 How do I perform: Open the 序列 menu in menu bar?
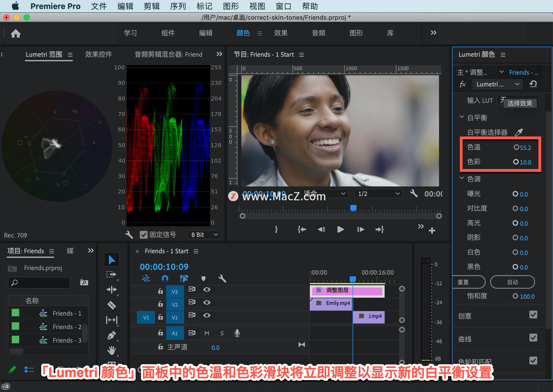(x=178, y=6)
